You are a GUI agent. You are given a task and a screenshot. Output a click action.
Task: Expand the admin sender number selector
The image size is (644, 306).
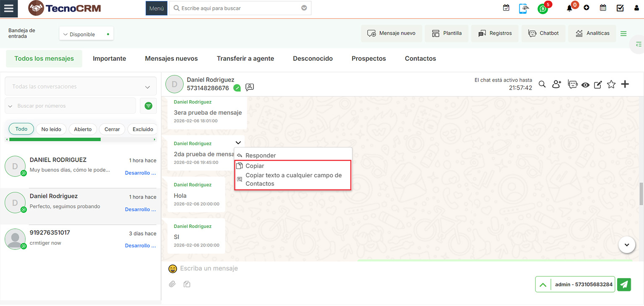click(543, 284)
